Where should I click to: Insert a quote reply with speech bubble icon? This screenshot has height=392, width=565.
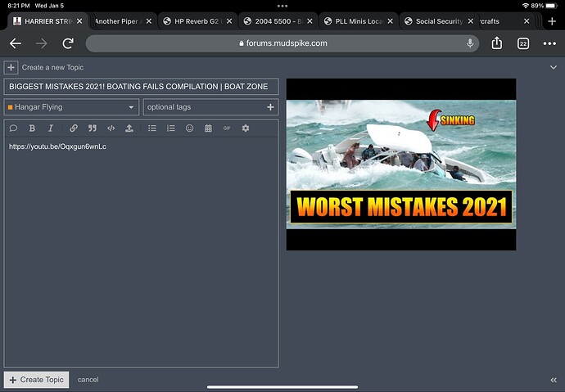(x=13, y=128)
